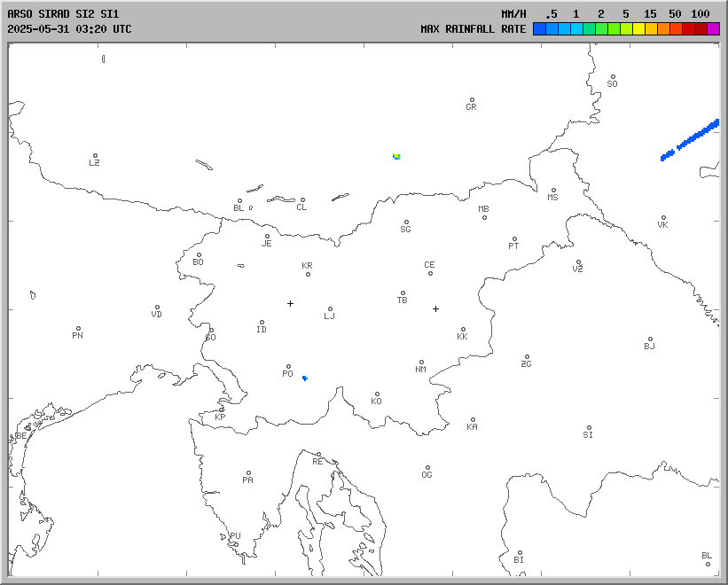Select the MB station marker

click(x=484, y=217)
